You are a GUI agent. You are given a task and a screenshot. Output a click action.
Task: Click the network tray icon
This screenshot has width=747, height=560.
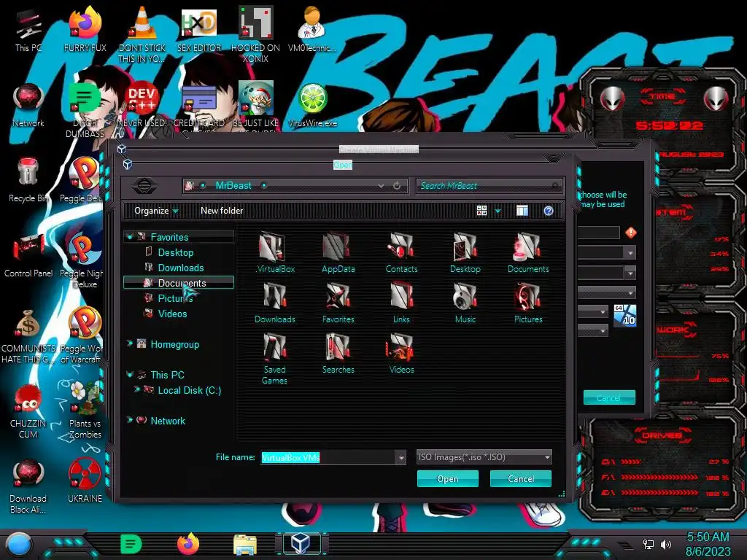(648, 544)
